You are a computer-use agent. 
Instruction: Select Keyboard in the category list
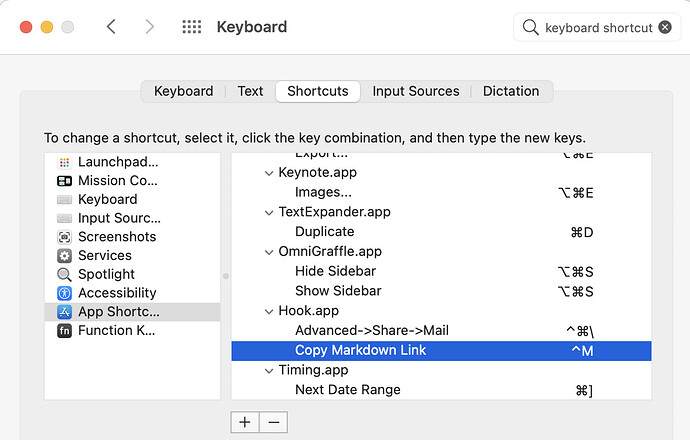click(x=108, y=200)
